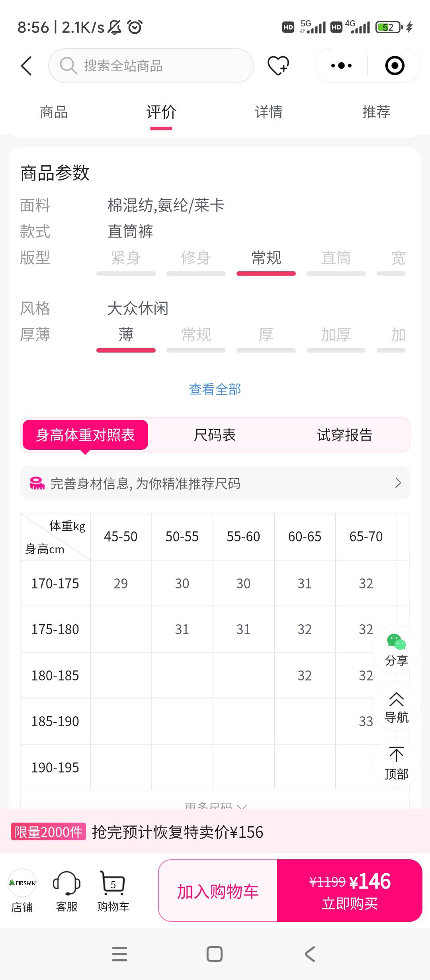Switch to the 推荐 tab

[376, 112]
